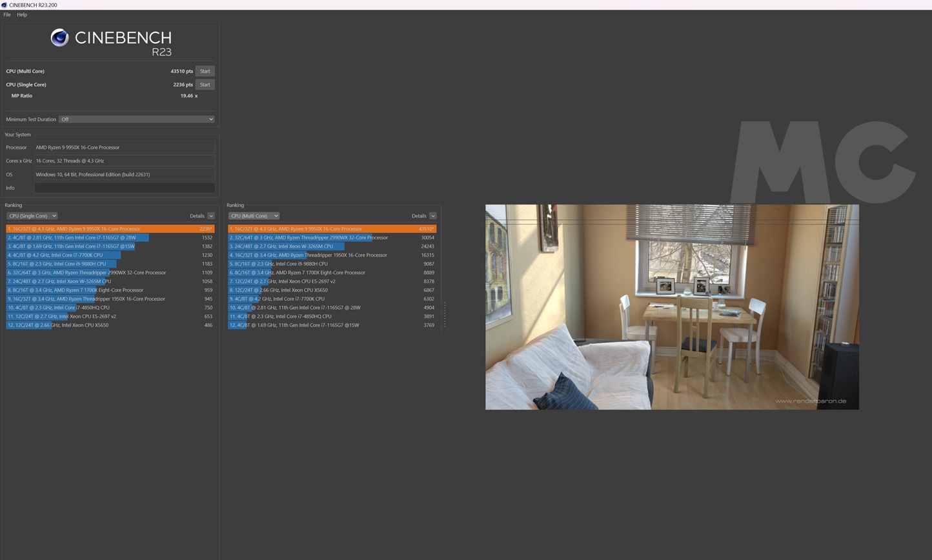Open the Minimum Test Duration dropdown
Viewport: 932px width, 560px height.
136,119
